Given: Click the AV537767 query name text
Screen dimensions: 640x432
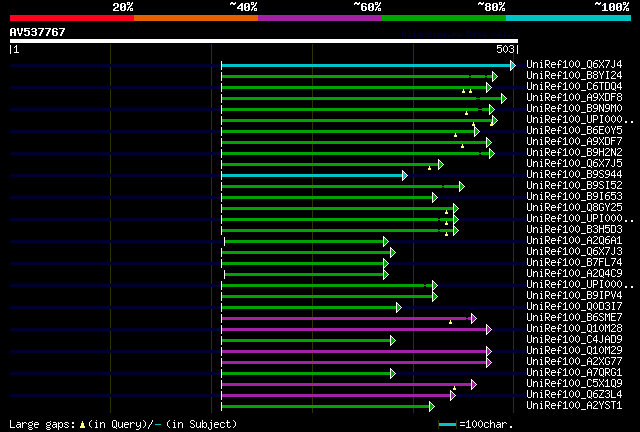Looking at the screenshot, I should 38,32.
